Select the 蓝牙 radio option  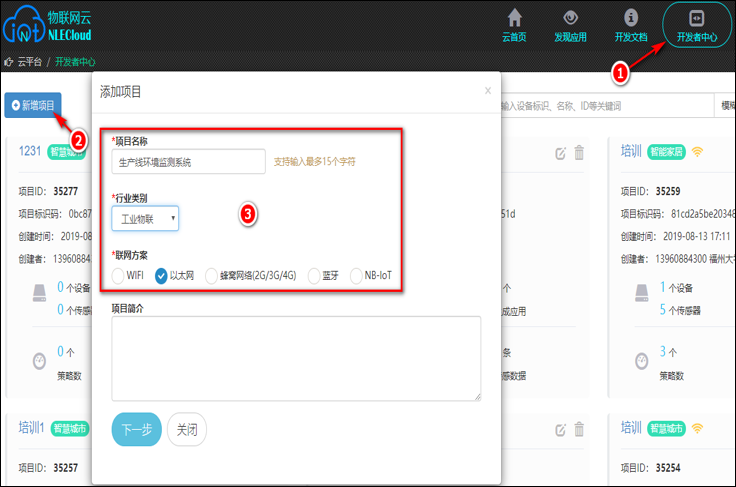coord(314,276)
